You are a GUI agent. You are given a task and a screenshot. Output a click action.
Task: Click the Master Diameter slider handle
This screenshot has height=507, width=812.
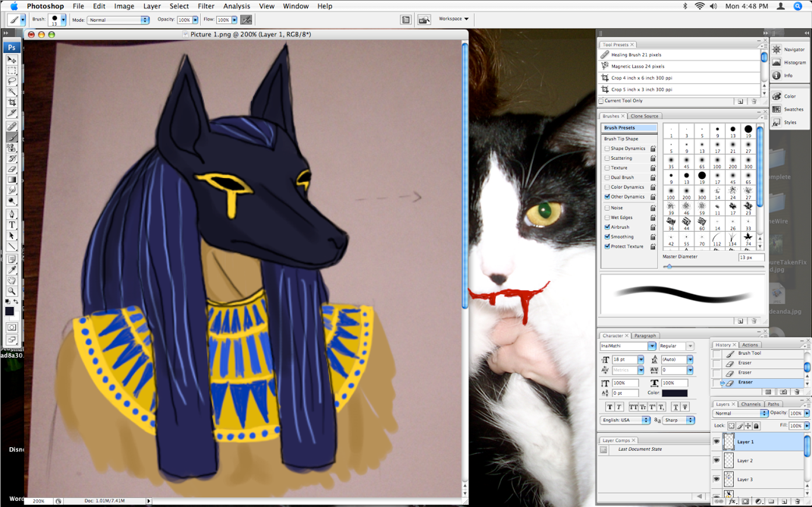click(x=669, y=266)
